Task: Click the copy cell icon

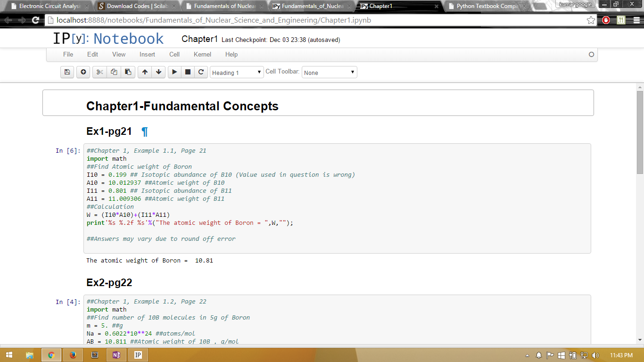Action: tap(114, 72)
